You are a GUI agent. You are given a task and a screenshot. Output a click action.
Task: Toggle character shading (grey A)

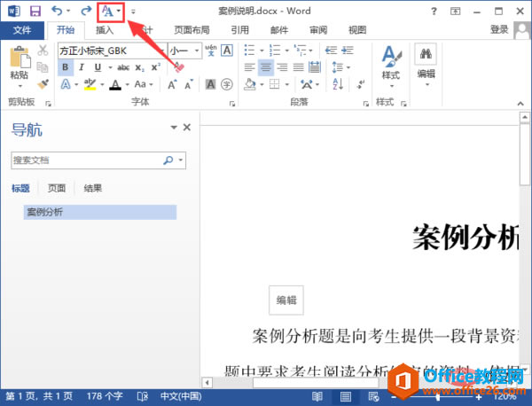(x=211, y=84)
